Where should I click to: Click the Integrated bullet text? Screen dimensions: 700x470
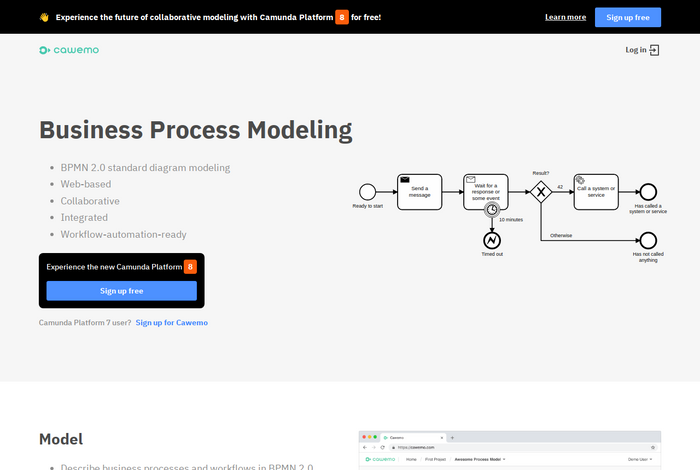click(x=84, y=218)
